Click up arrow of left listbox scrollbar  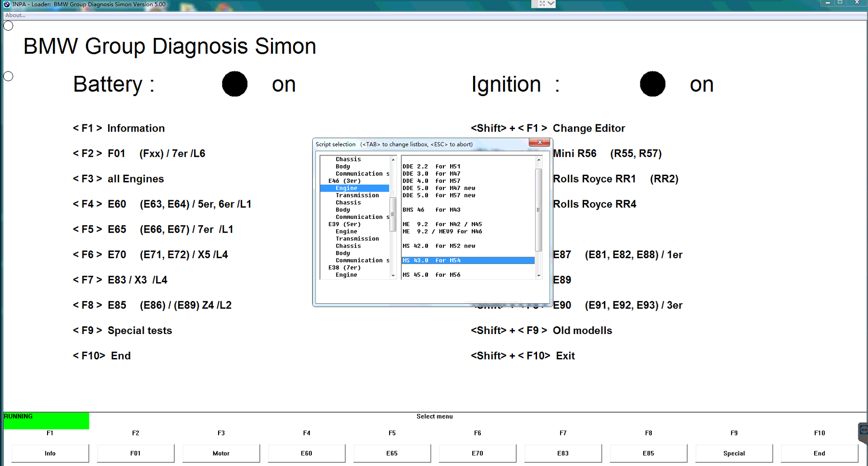click(x=393, y=159)
